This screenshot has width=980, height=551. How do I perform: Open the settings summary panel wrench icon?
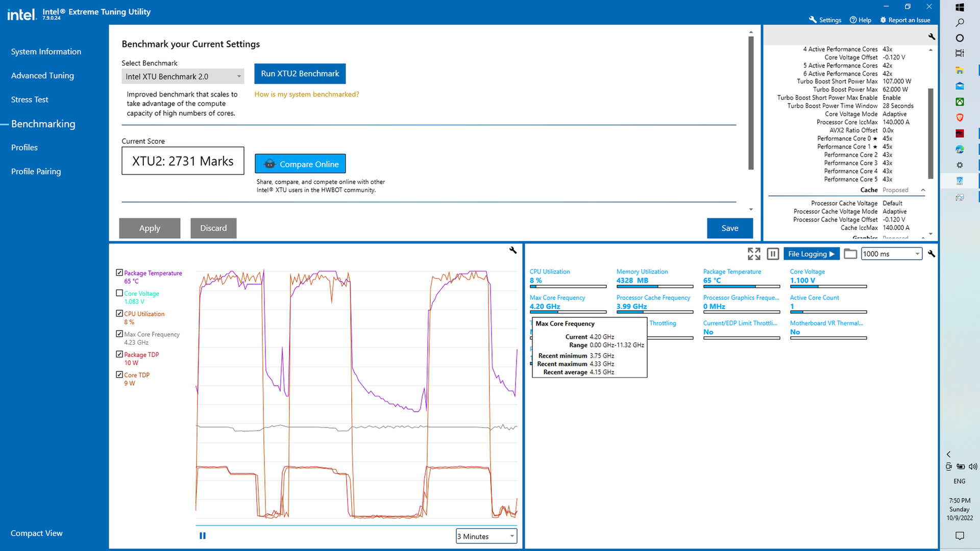(932, 37)
